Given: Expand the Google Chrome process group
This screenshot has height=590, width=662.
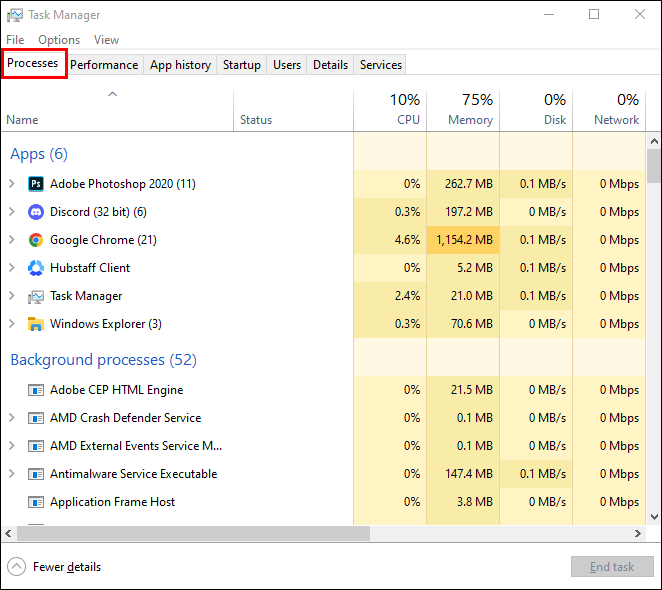Looking at the screenshot, I should 11,240.
